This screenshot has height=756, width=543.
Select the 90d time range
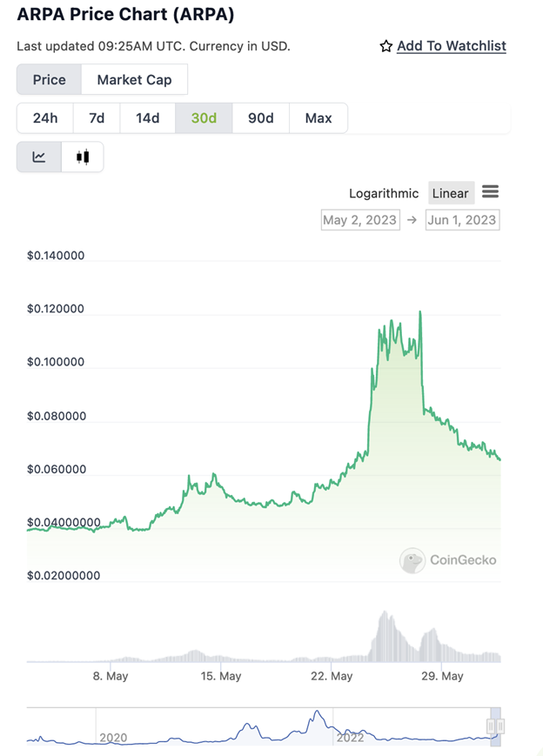[x=261, y=118]
